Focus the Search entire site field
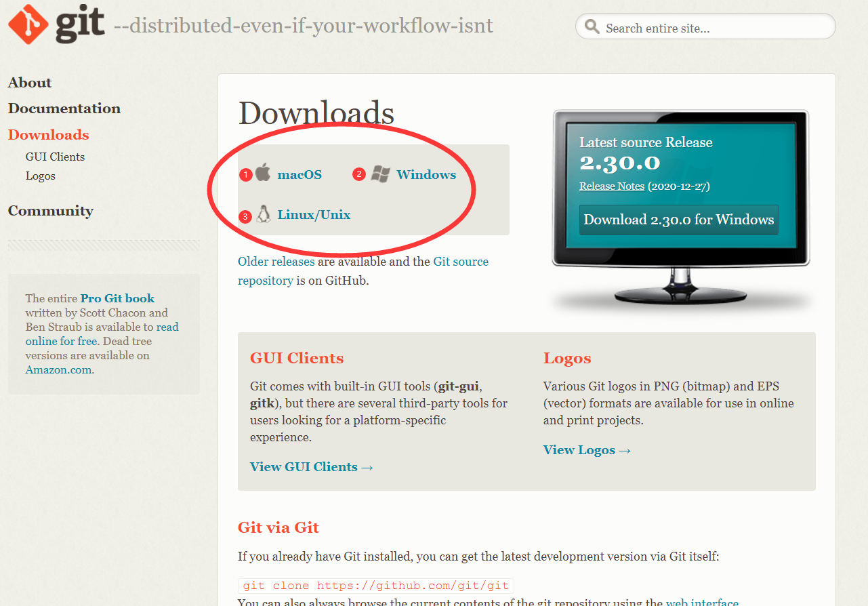Viewport: 868px width, 606px height. click(x=705, y=27)
